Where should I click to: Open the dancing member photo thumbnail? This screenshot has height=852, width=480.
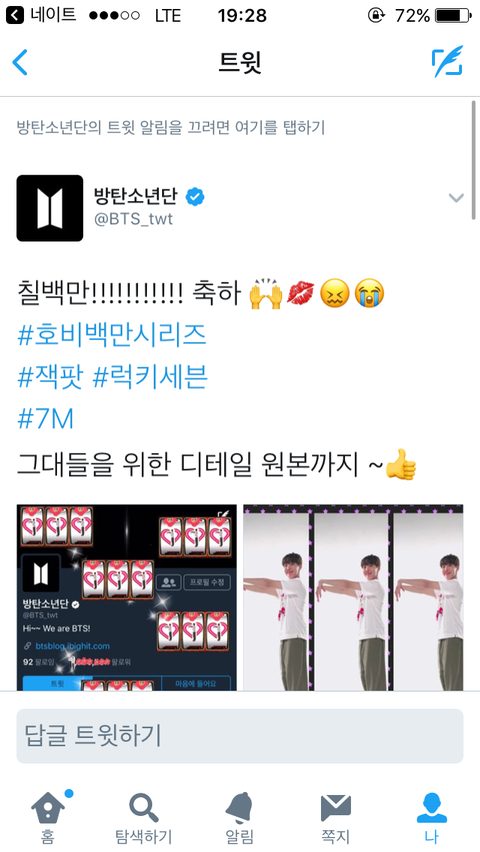[353, 597]
